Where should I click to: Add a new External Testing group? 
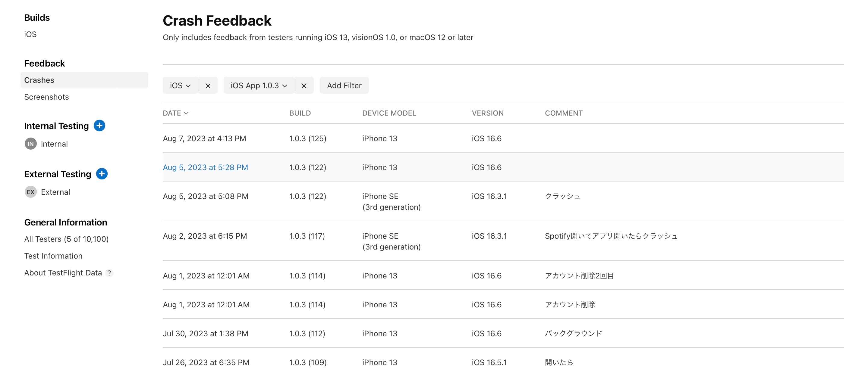(x=102, y=174)
